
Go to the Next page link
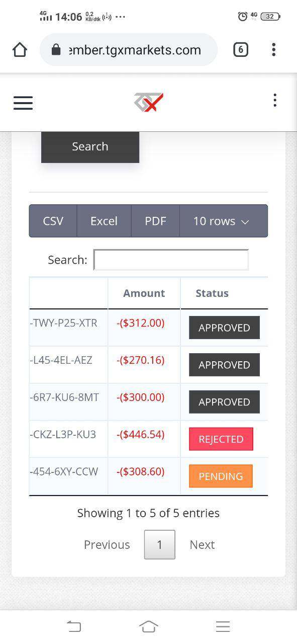click(x=202, y=544)
